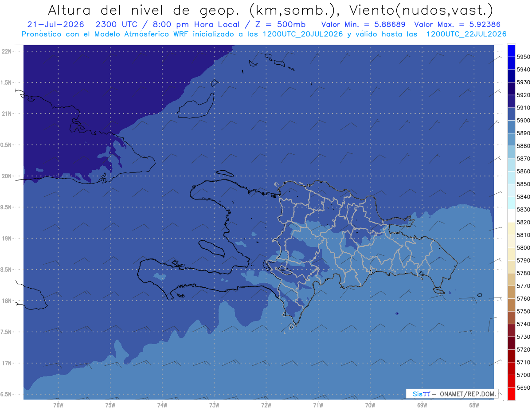This screenshot has height=411, width=532.
Task: Click the 72W longitude axis label
Action: point(266,405)
